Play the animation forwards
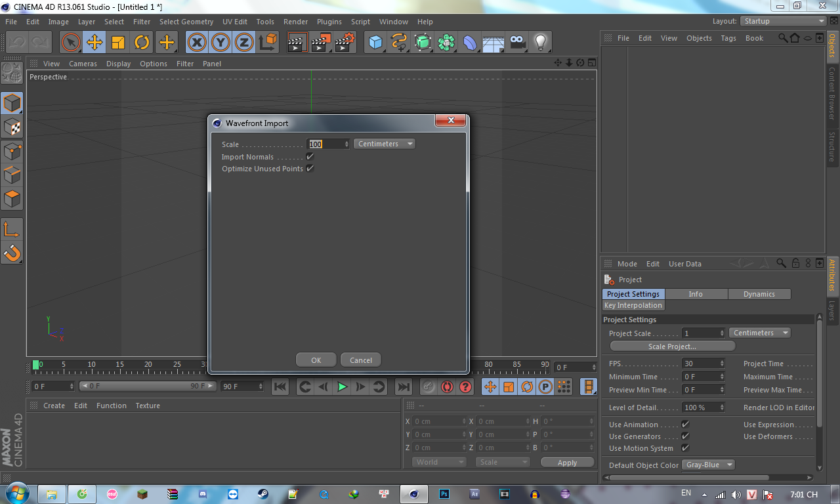The image size is (840, 504). pyautogui.click(x=342, y=387)
